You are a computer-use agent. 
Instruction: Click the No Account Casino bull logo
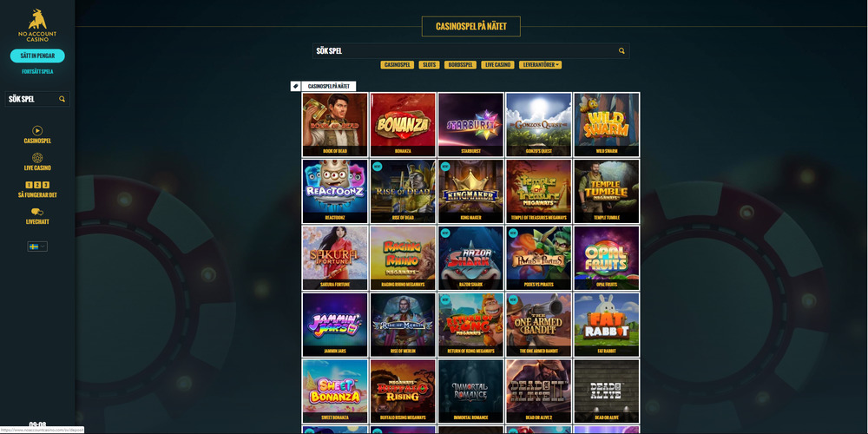[37, 19]
